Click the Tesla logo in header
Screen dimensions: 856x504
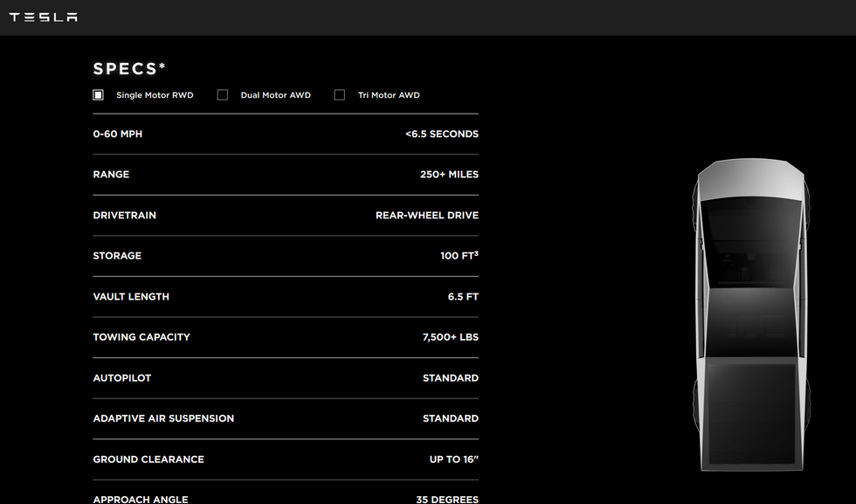click(x=43, y=17)
